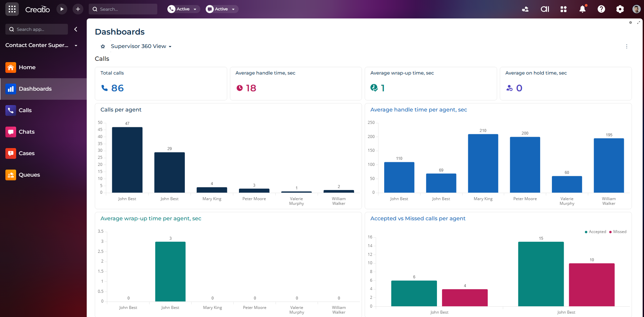Open Accepted vs Missed calls chart title
The height and width of the screenshot is (317, 644).
(x=417, y=218)
